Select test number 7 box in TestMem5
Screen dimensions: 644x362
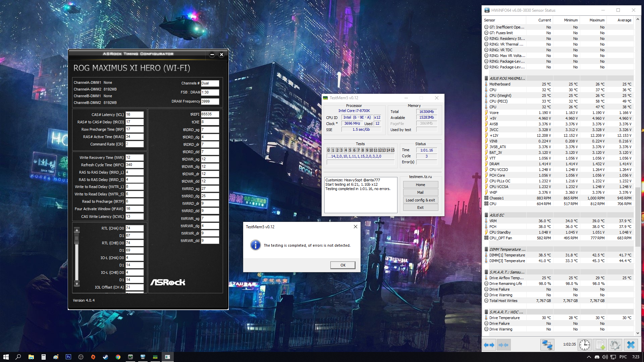tap(358, 150)
